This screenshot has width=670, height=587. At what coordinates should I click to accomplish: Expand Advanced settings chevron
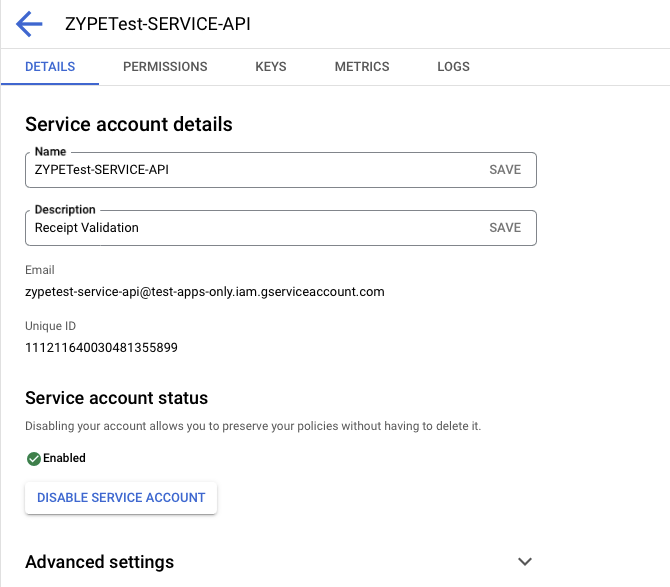[x=525, y=561]
